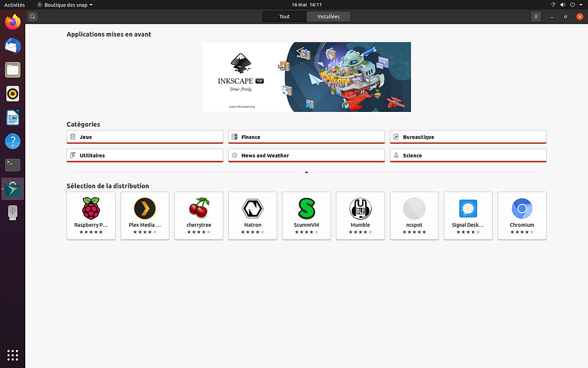This screenshot has height=368, width=588.
Task: Launch Firefox from the dock
Action: (x=13, y=22)
